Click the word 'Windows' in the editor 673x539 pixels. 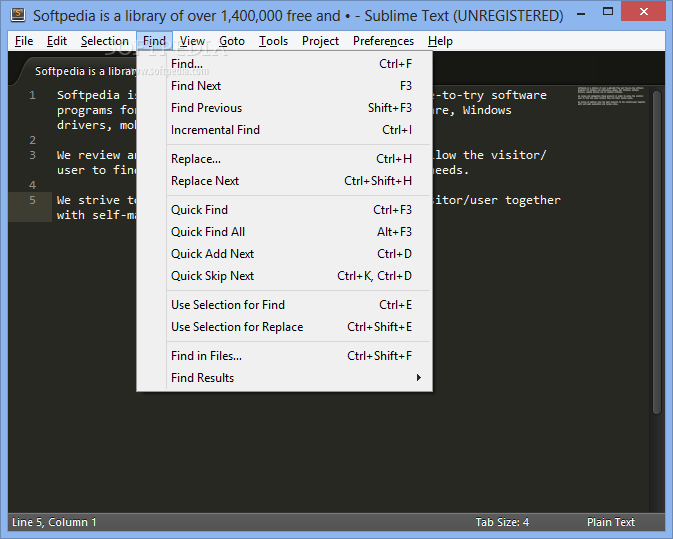tap(487, 110)
